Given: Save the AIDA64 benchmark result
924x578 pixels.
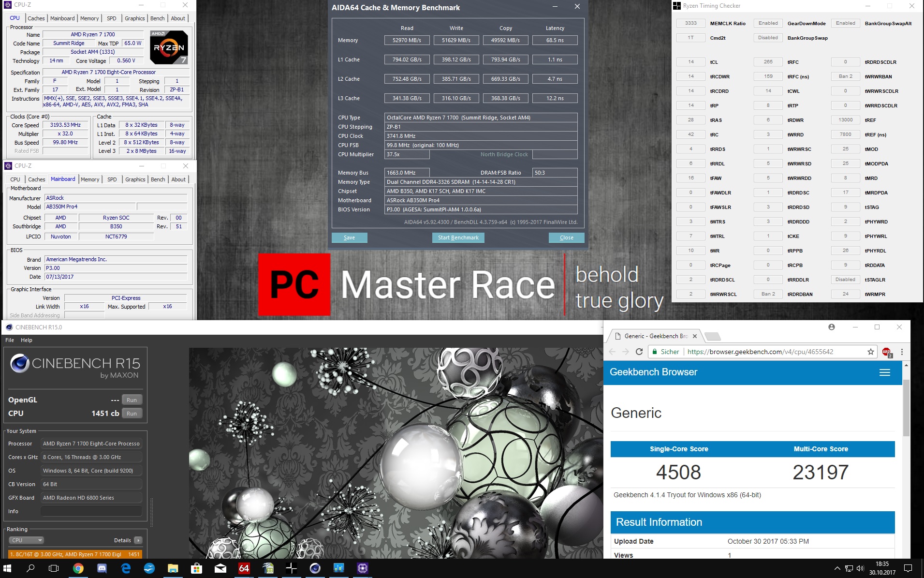Looking at the screenshot, I should coord(349,237).
